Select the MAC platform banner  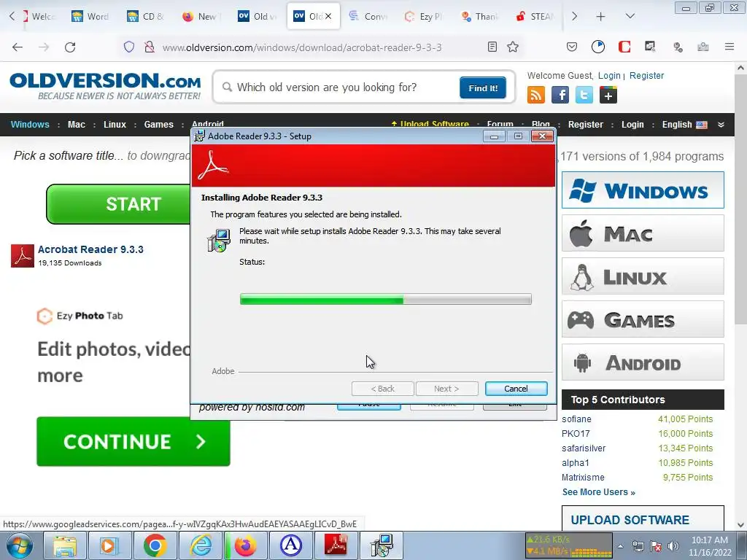tap(643, 233)
